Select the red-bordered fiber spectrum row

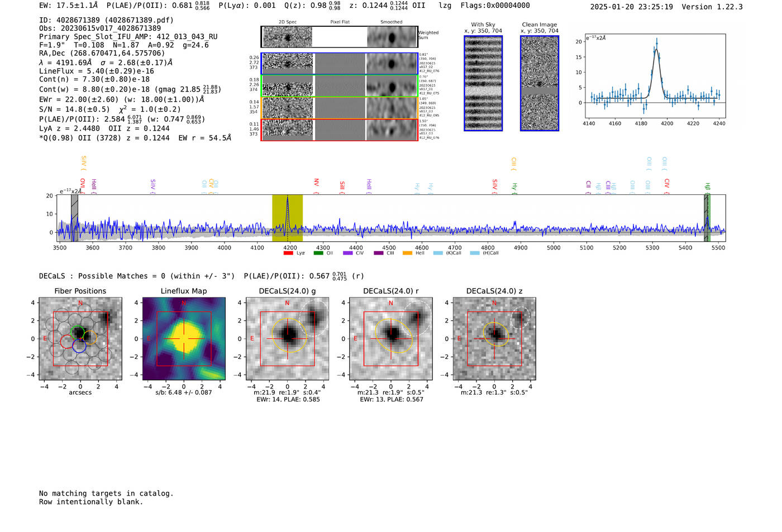(x=340, y=130)
